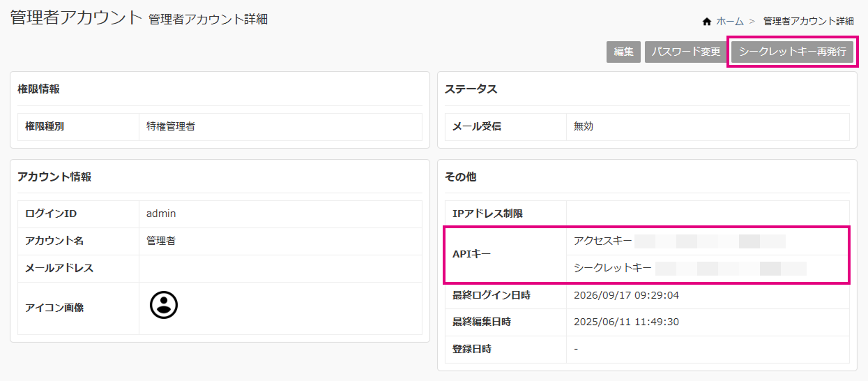Click the 登録日時 label

(x=472, y=350)
